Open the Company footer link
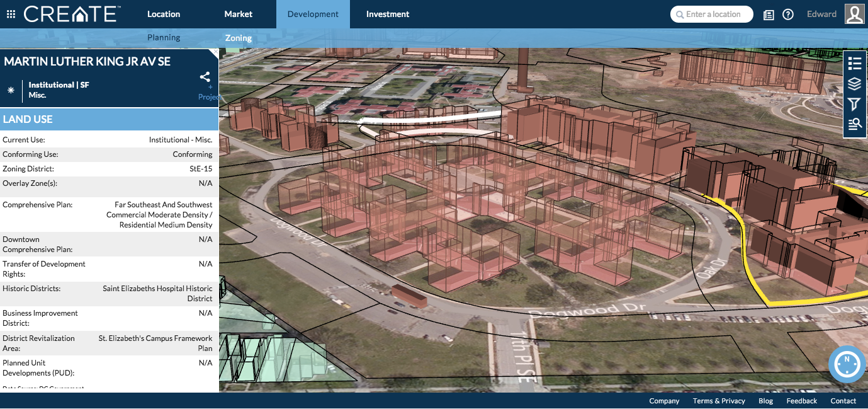The height and width of the screenshot is (409, 868). [664, 401]
